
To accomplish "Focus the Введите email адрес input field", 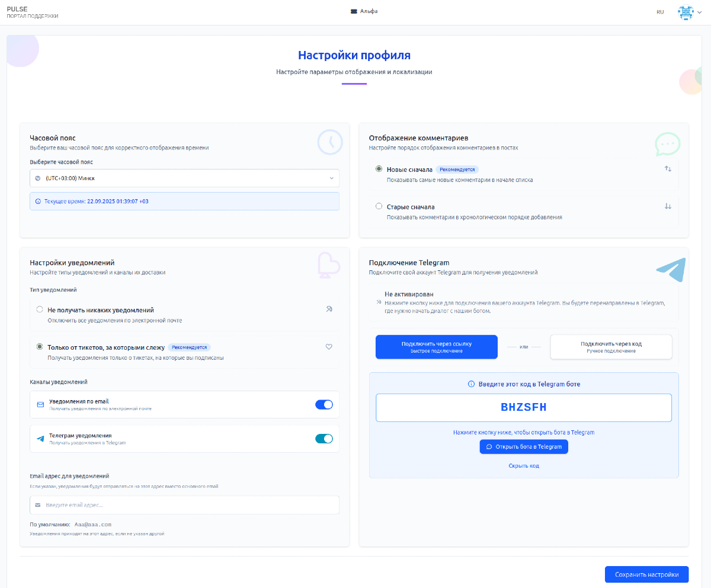I will click(x=184, y=505).
